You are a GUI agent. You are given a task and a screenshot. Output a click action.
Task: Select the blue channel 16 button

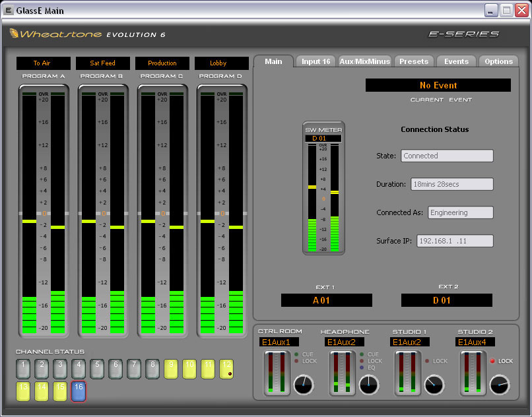point(79,391)
